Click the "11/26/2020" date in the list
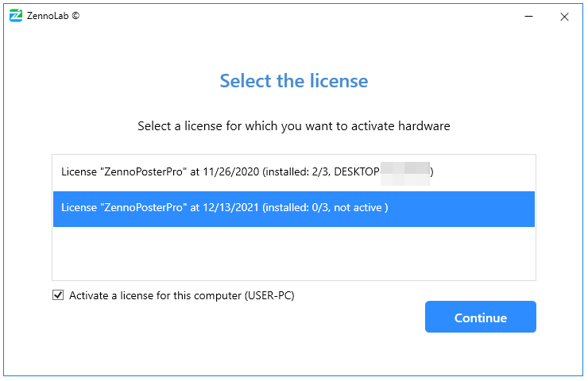Screen dimensions: 588x381 coord(230,171)
